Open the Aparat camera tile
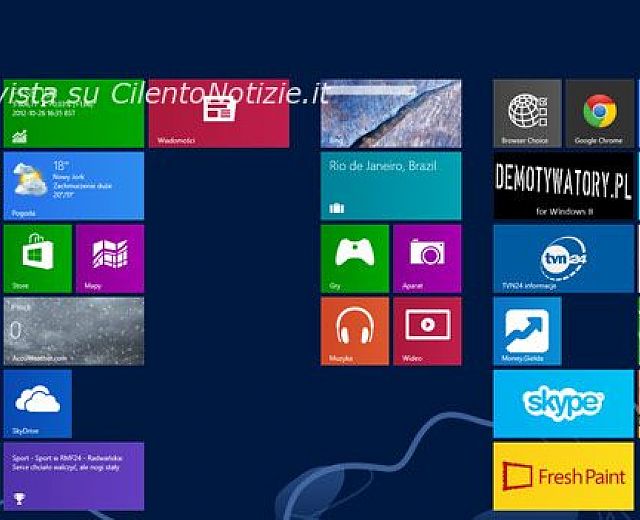 click(427, 259)
